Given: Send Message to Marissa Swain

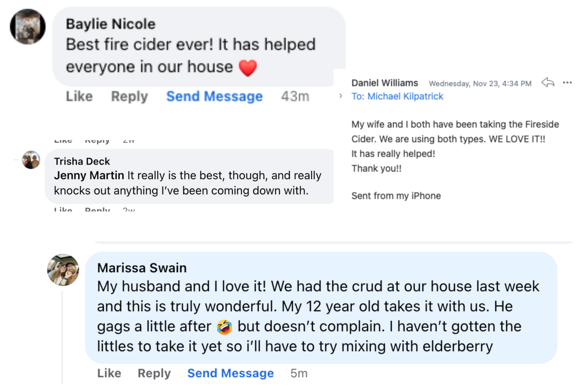Looking at the screenshot, I should tap(230, 373).
